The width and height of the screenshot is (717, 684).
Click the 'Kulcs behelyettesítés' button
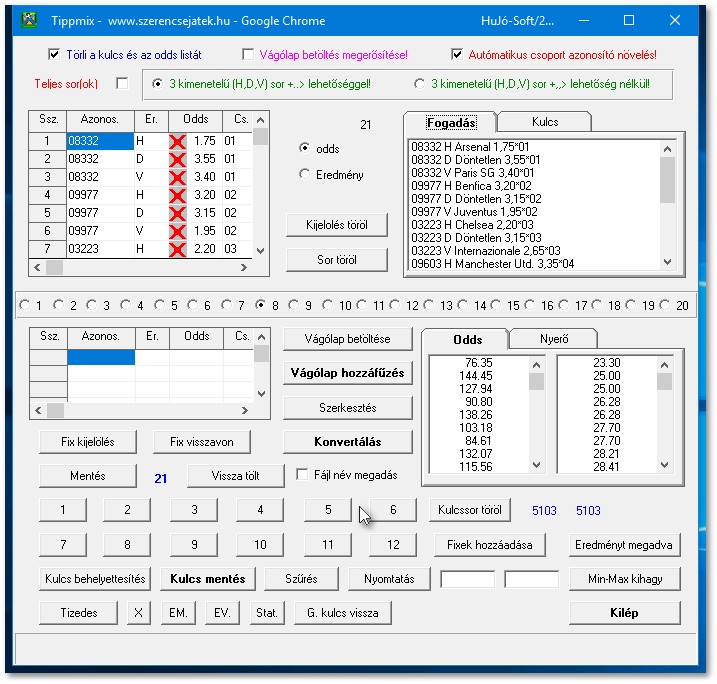coord(95,579)
